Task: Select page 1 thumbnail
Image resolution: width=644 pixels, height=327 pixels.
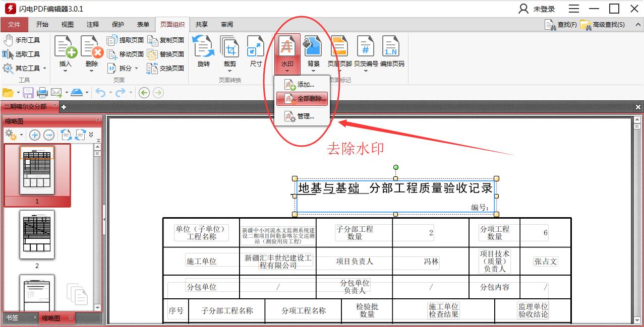Action: [x=37, y=175]
